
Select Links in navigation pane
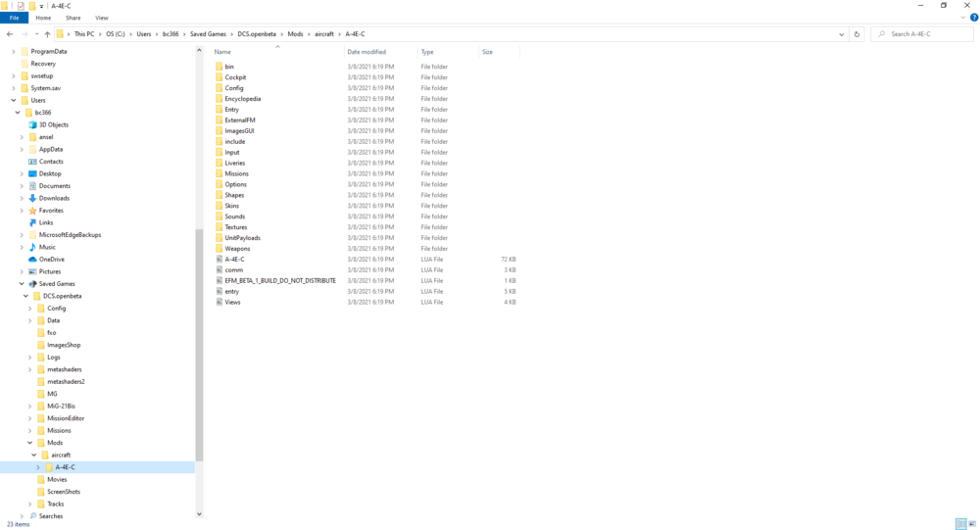coord(46,222)
